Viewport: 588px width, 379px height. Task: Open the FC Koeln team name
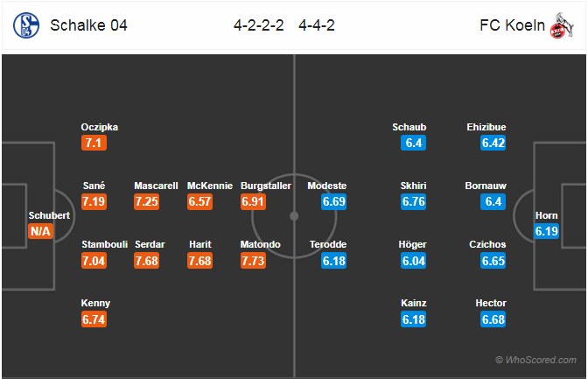512,25
